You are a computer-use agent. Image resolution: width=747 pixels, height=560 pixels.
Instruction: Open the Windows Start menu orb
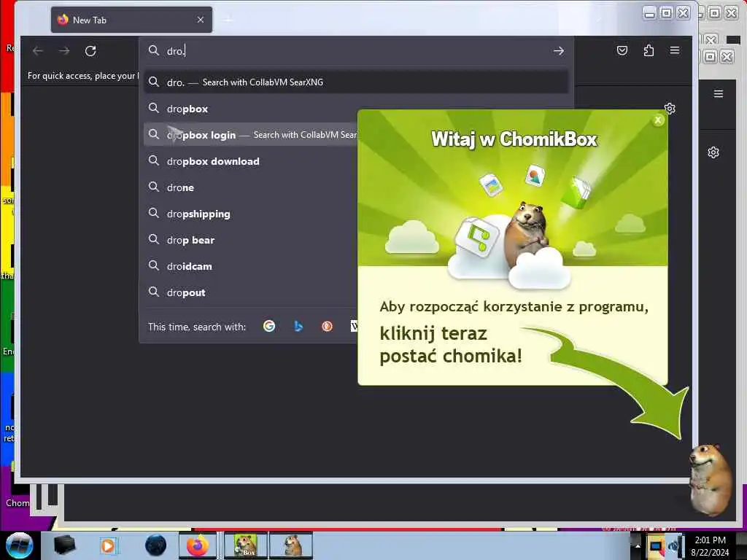tap(20, 545)
